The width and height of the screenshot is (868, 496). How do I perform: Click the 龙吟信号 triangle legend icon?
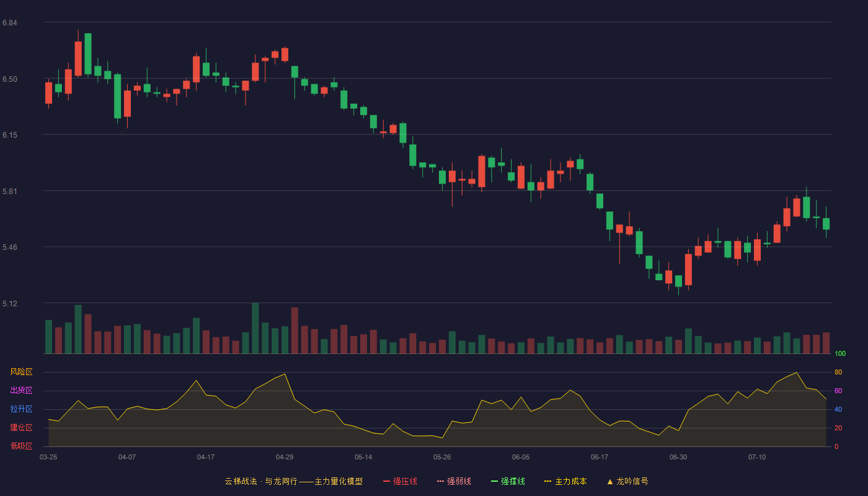click(x=609, y=481)
